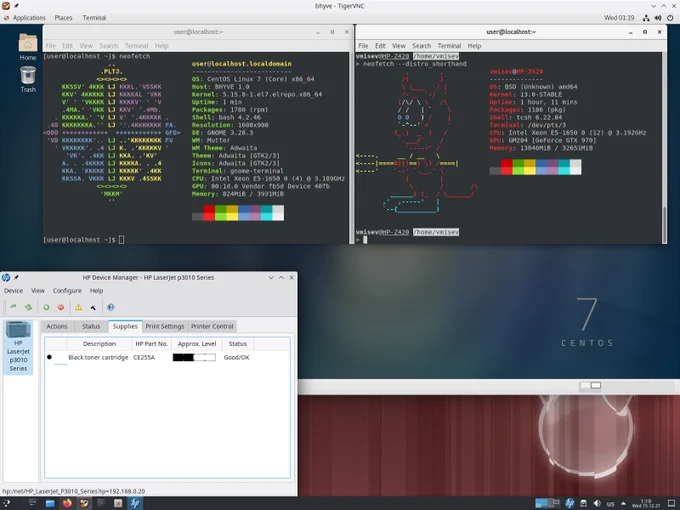The image size is (680, 510).
Task: Click the Refresh All double-arrow icon
Action: pyautogui.click(x=28, y=307)
